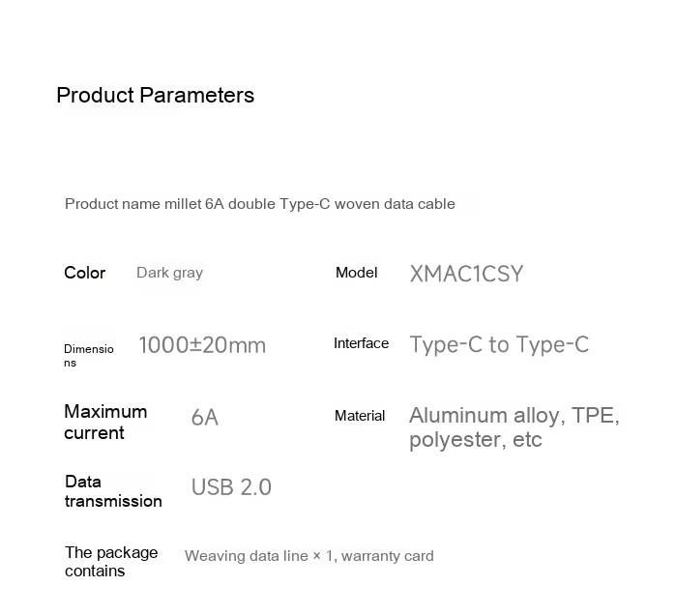Click the Color label

click(x=84, y=273)
